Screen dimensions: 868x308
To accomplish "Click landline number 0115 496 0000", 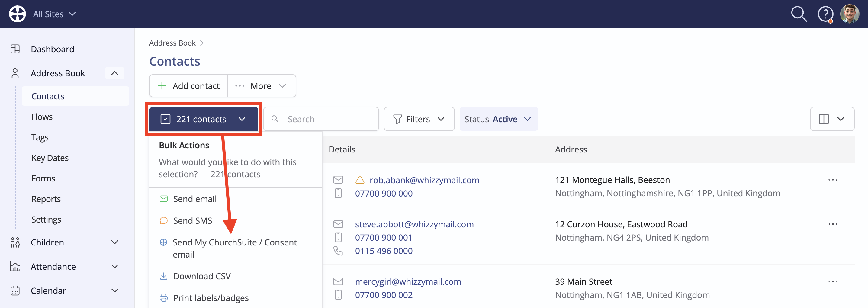I will pos(384,251).
